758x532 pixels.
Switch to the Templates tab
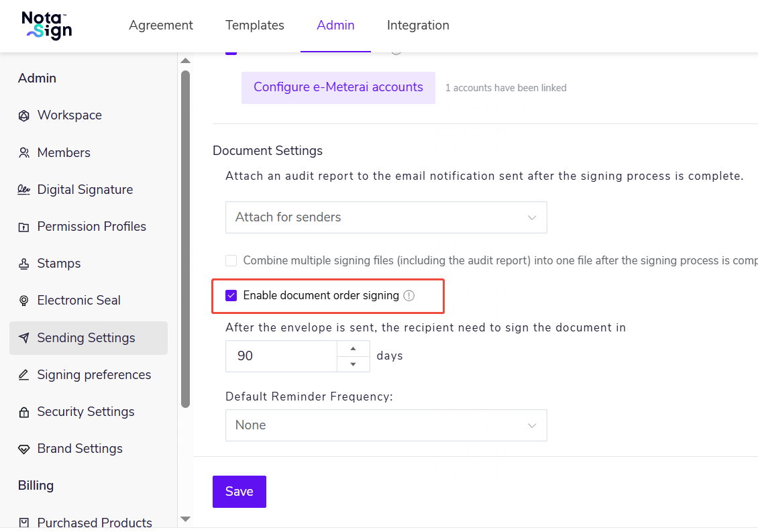point(255,25)
